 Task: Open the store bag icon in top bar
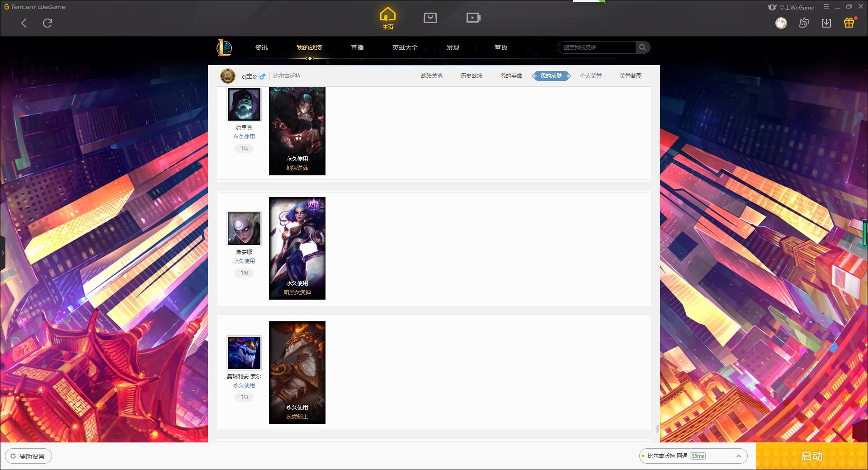430,18
